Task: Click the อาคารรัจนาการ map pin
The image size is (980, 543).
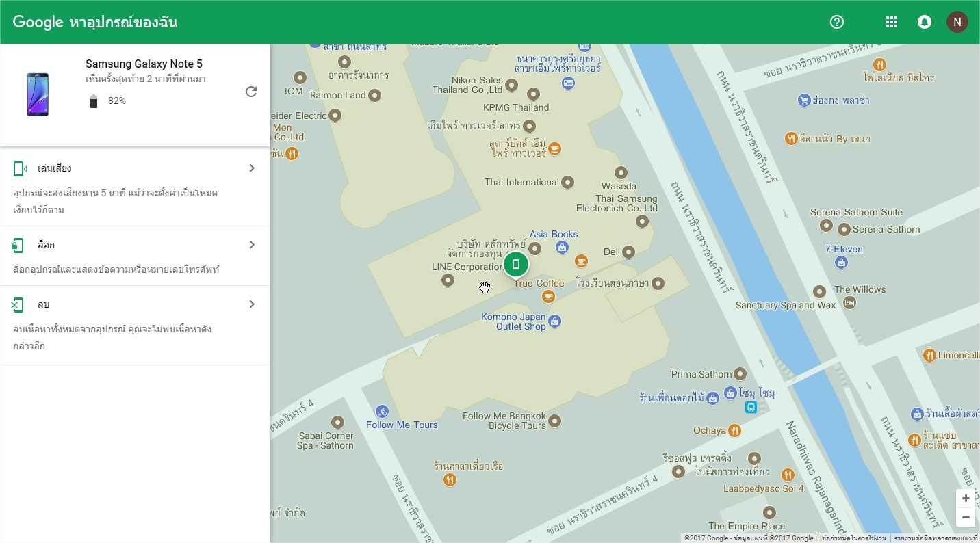Action: tap(344, 62)
